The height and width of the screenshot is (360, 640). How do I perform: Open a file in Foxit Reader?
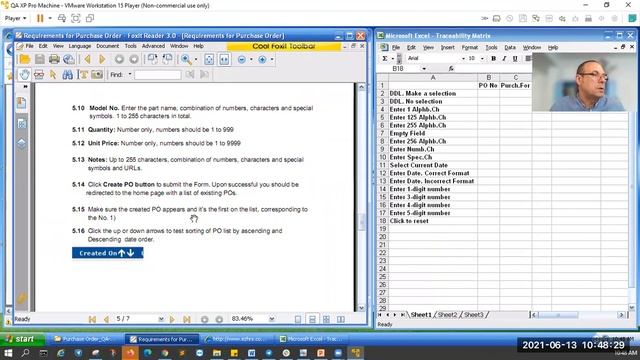(24, 59)
